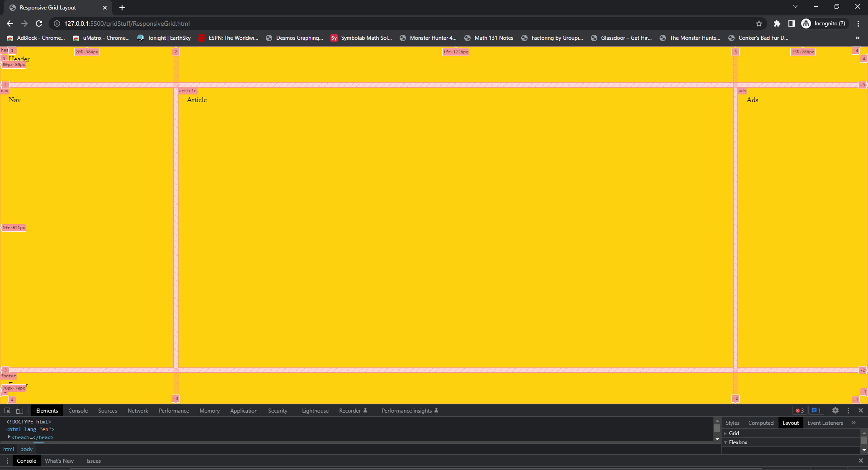This screenshot has width=868, height=470.
Task: Toggle the browser side panel icon
Action: (x=792, y=23)
